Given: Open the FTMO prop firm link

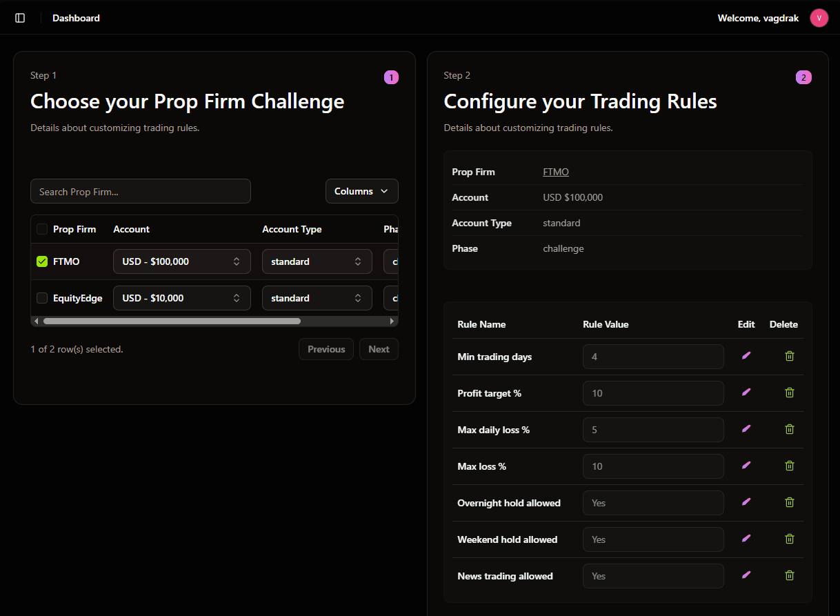Looking at the screenshot, I should (556, 172).
